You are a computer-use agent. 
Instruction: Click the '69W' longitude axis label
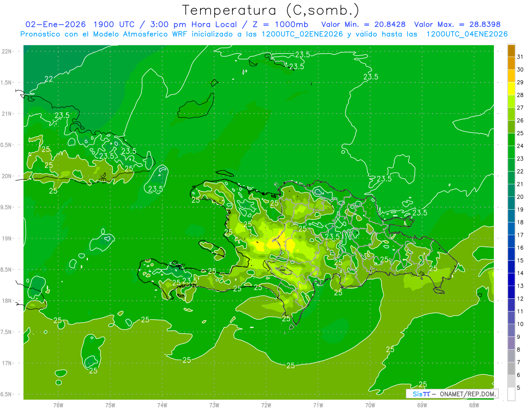pos(422,405)
